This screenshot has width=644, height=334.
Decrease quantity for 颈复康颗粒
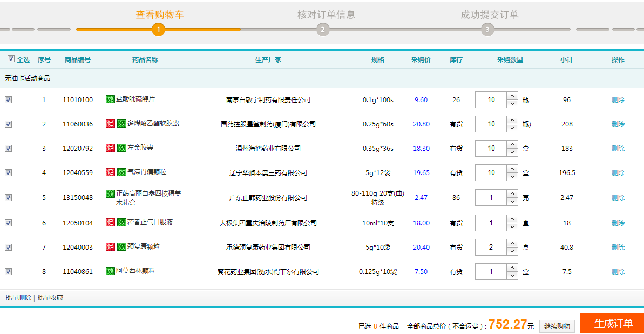coord(512,251)
